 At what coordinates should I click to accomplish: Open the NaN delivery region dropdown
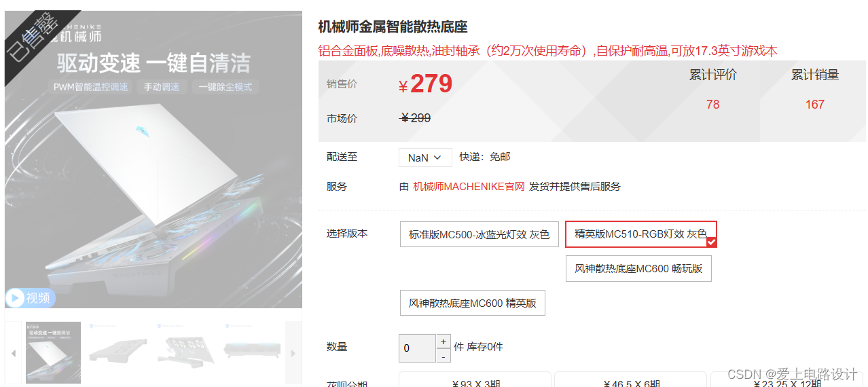pos(425,158)
